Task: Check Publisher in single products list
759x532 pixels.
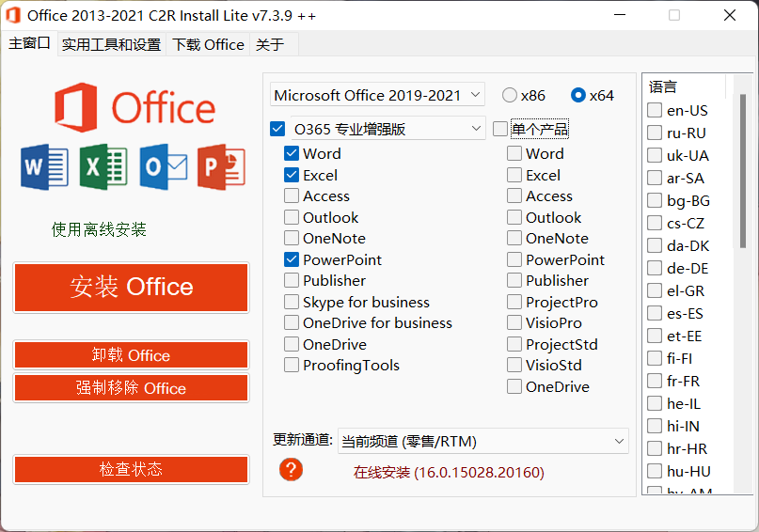Action: click(514, 280)
